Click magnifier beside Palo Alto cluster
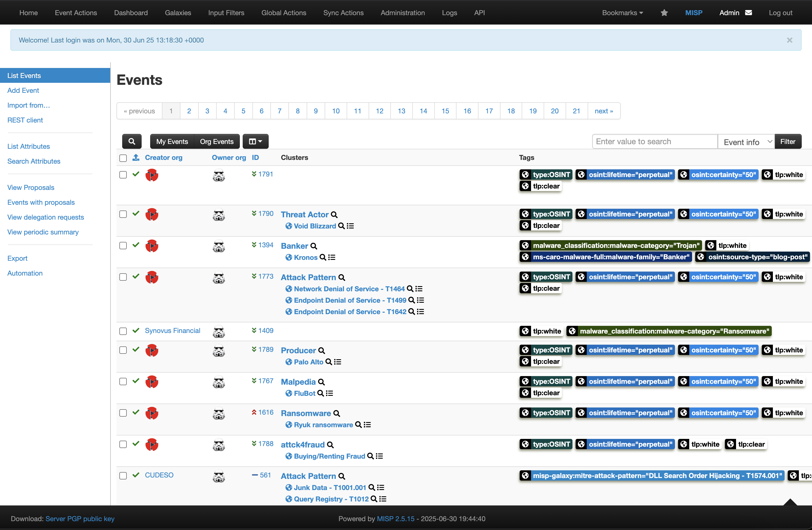This screenshot has width=812, height=530. pos(329,362)
